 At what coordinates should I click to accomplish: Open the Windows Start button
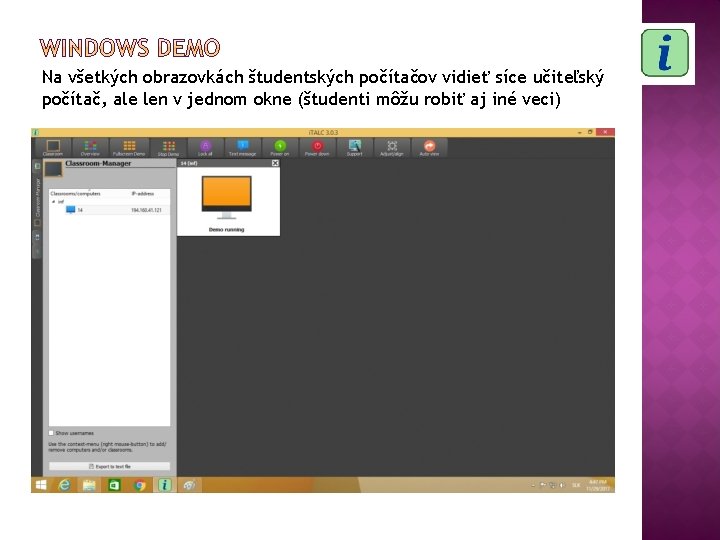tap(41, 485)
